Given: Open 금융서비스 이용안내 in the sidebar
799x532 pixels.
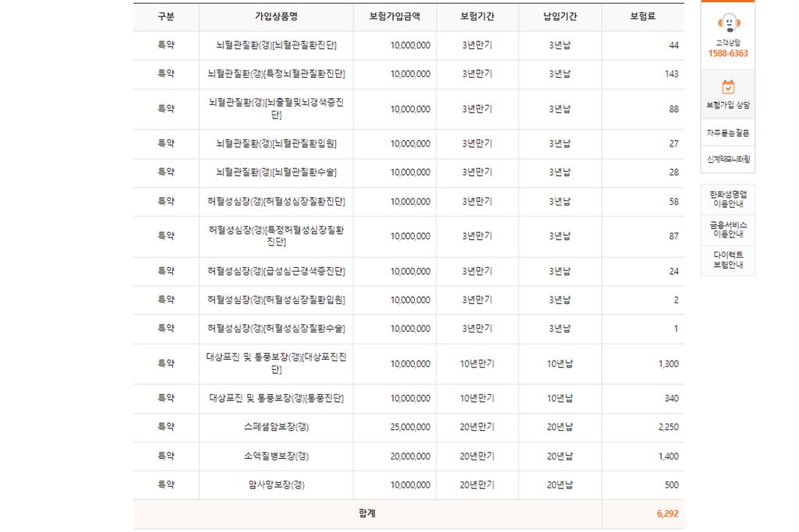Looking at the screenshot, I should pyautogui.click(x=728, y=230).
